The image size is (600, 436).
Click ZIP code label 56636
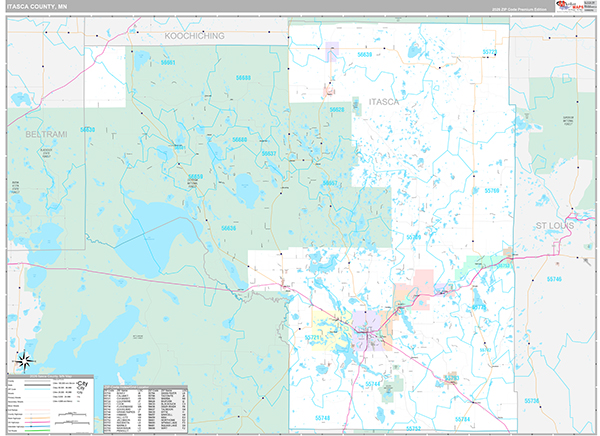(x=228, y=228)
